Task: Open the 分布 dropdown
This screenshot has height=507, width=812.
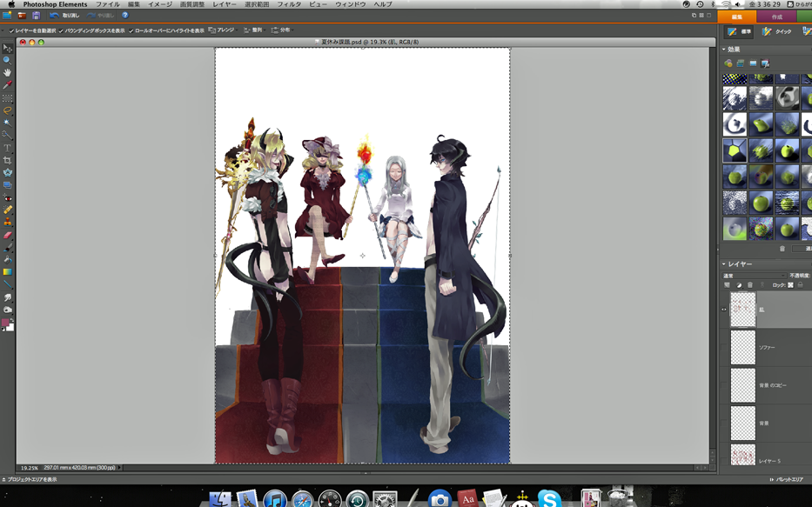Action: point(282,30)
